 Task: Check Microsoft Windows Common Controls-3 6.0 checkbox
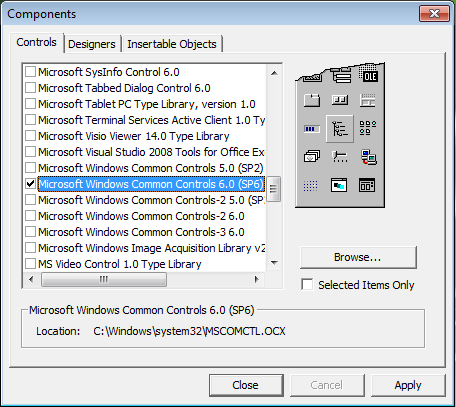(31, 232)
